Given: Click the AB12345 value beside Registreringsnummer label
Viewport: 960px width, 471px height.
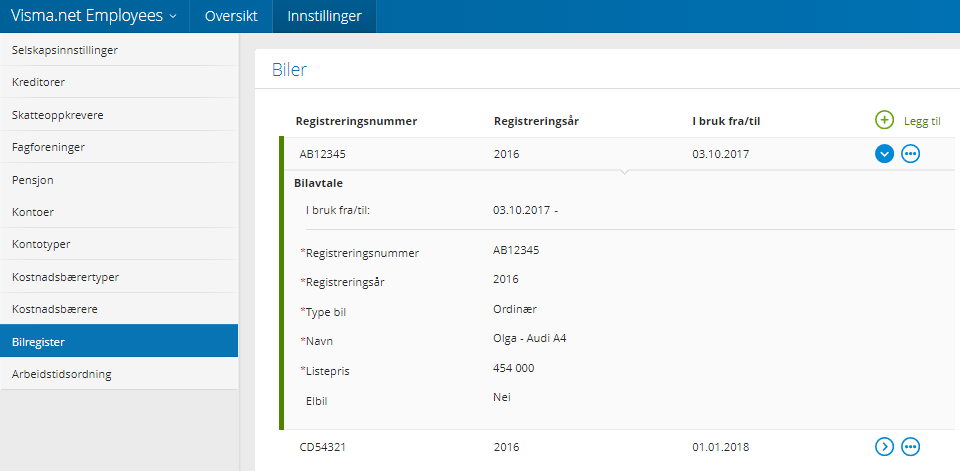Looking at the screenshot, I should click(x=516, y=249).
